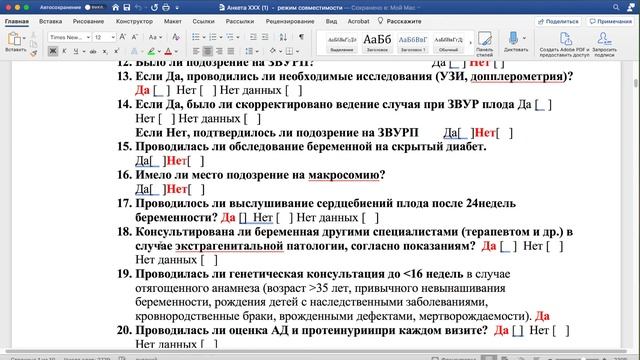This screenshot has height=360, width=640.
Task: Expand the styles gallery arrow
Action: click(x=470, y=42)
